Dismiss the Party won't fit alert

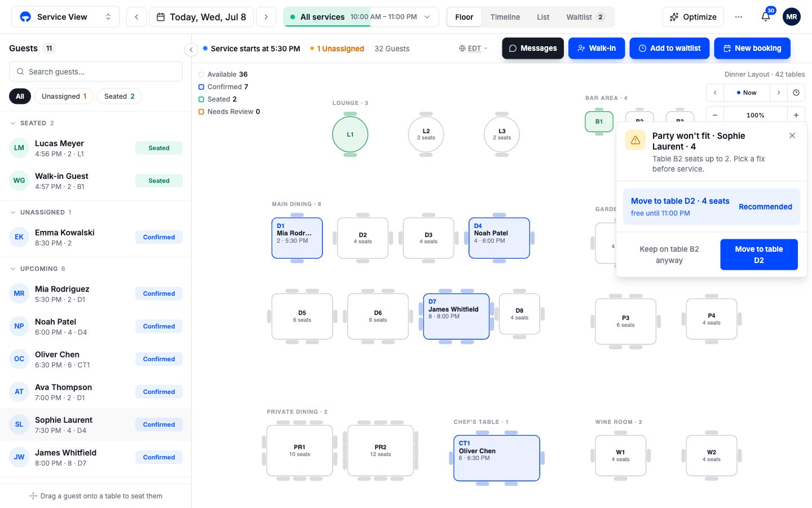tap(792, 135)
